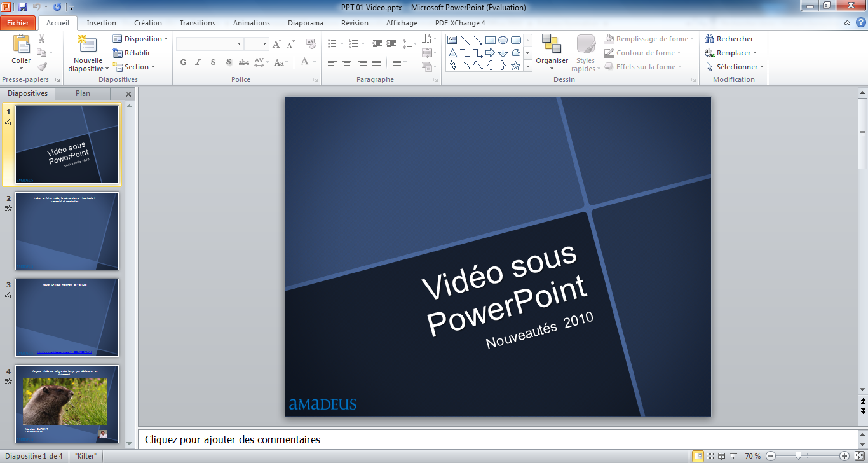Image resolution: width=868 pixels, height=463 pixels.
Task: Open the Transitions ribbon tab
Action: 198,23
